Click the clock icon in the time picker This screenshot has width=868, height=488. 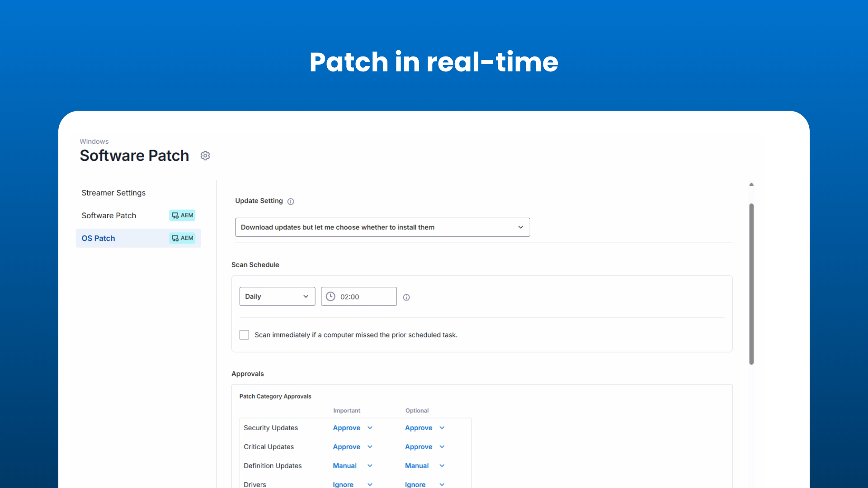[330, 296]
